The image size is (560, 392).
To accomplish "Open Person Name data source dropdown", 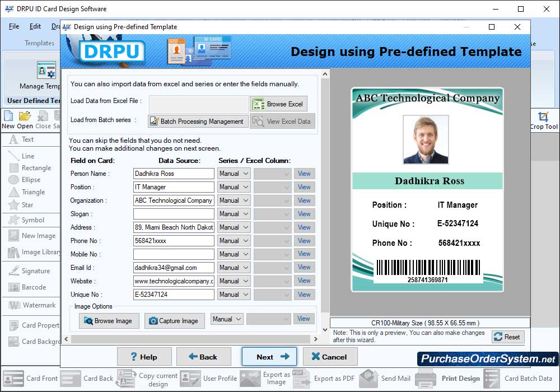I will (x=234, y=174).
